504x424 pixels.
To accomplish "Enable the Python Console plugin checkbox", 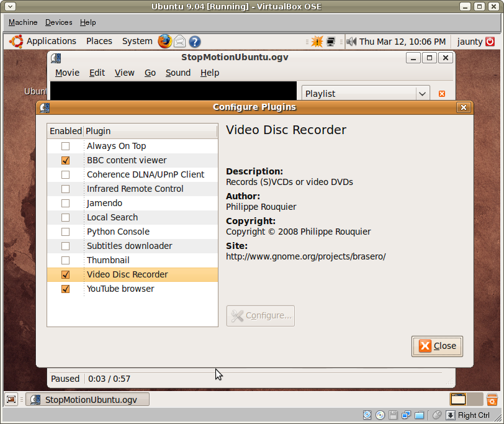I will click(65, 232).
